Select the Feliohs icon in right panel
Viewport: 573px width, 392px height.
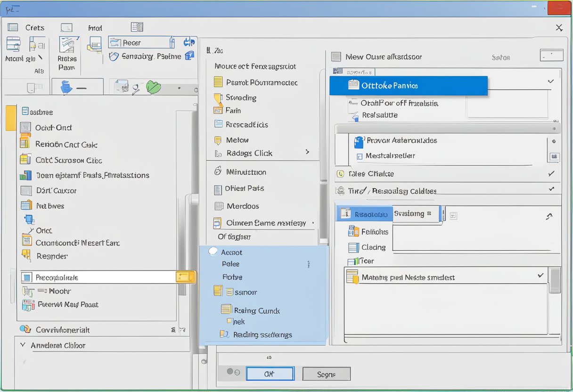click(353, 231)
